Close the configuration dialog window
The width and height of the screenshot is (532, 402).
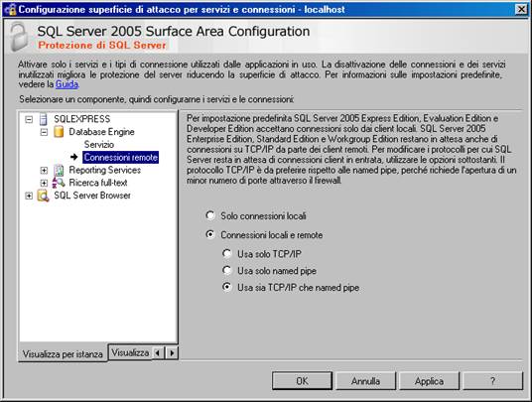click(x=521, y=10)
